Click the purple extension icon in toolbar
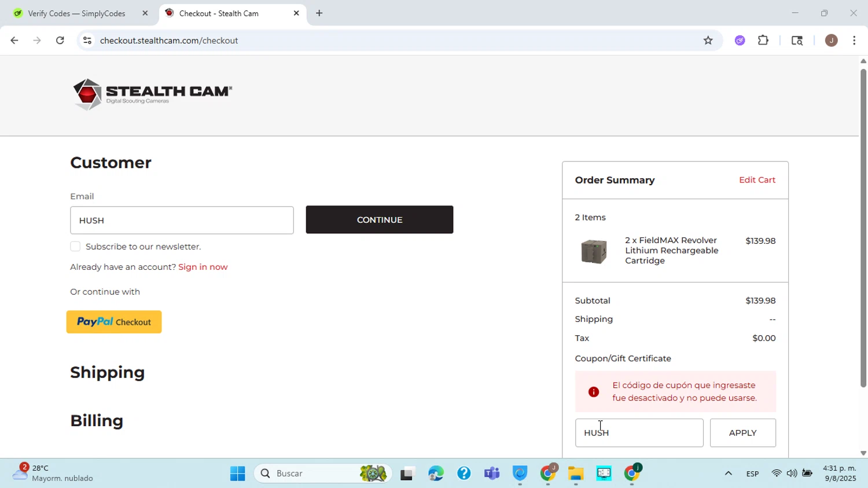This screenshot has height=488, width=868. click(740, 41)
